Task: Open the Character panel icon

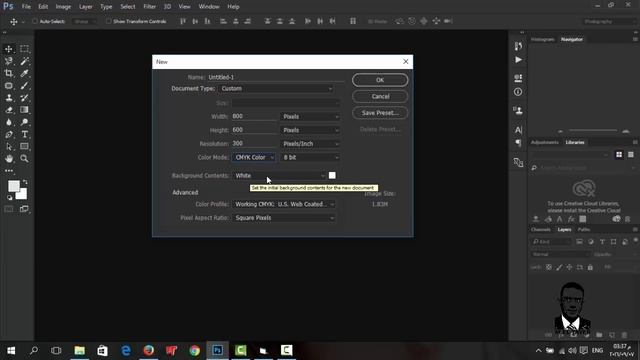Action: [x=518, y=130]
